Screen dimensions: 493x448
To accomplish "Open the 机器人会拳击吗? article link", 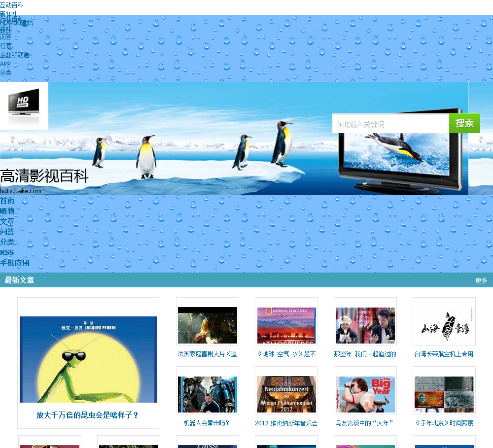I will coord(207,423).
